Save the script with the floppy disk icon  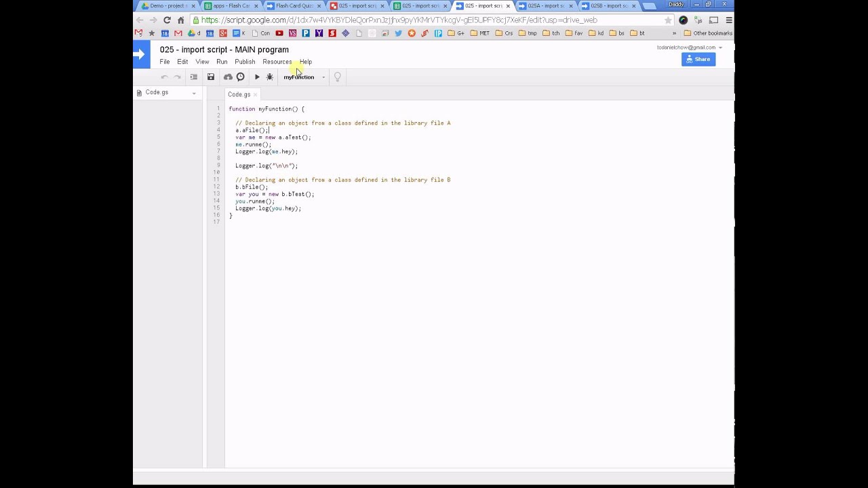(x=211, y=77)
